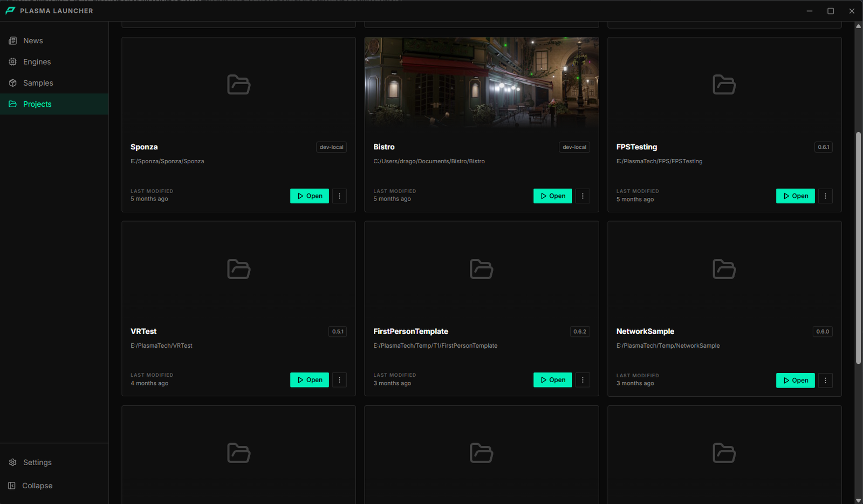The image size is (863, 504).
Task: Click the FirstPersonTemplate project title
Action: click(x=410, y=332)
